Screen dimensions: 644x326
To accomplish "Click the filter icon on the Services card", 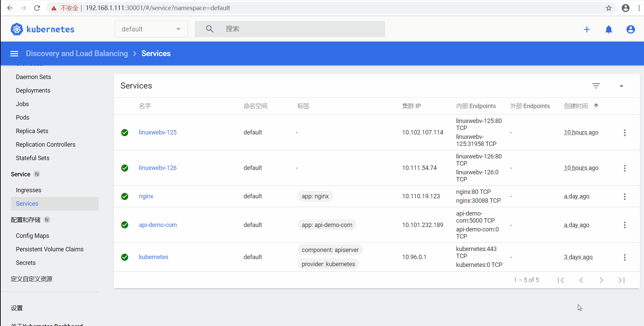I will point(596,85).
